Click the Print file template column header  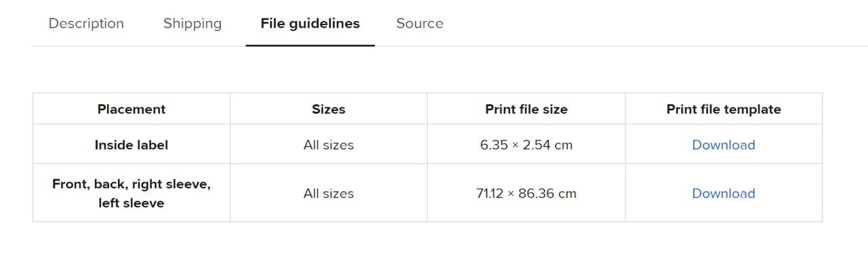[x=724, y=109]
